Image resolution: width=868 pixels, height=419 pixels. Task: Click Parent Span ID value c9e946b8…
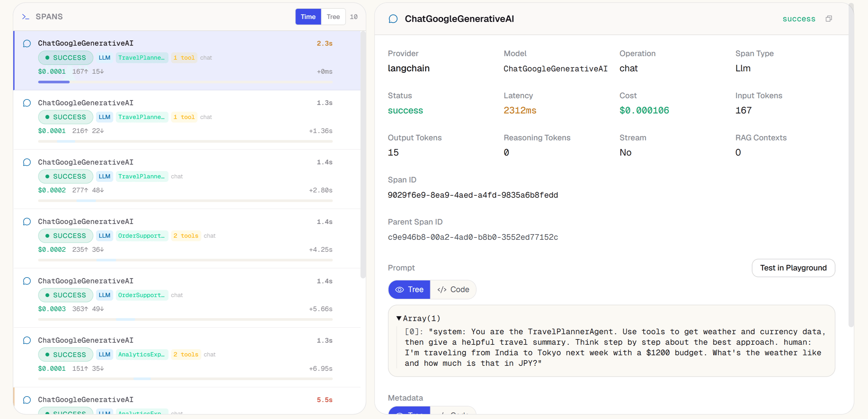(x=473, y=237)
